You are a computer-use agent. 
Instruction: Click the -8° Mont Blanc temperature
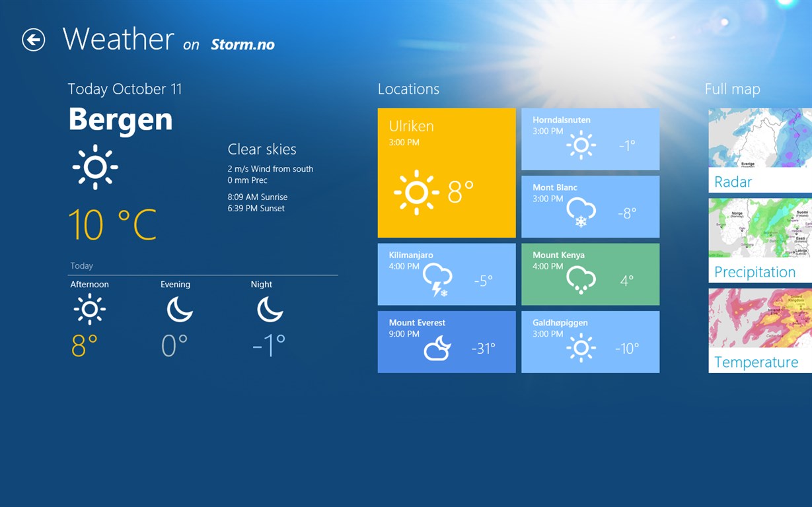[x=627, y=213]
